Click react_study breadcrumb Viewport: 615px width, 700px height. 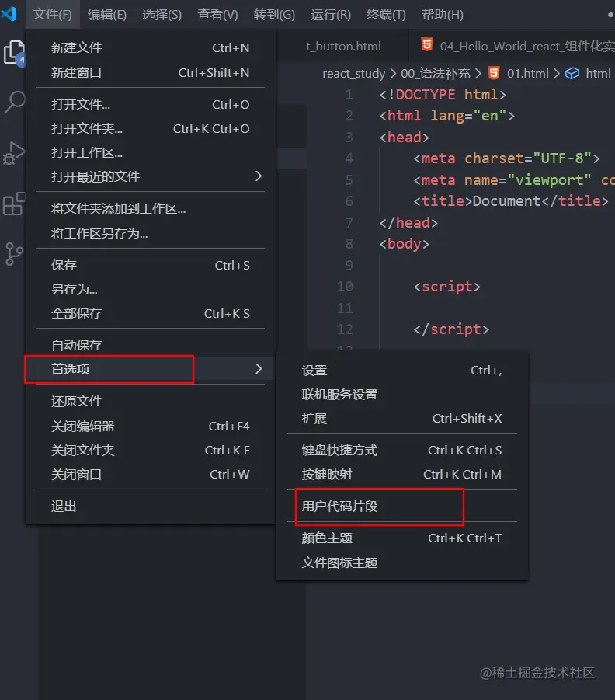click(x=353, y=73)
